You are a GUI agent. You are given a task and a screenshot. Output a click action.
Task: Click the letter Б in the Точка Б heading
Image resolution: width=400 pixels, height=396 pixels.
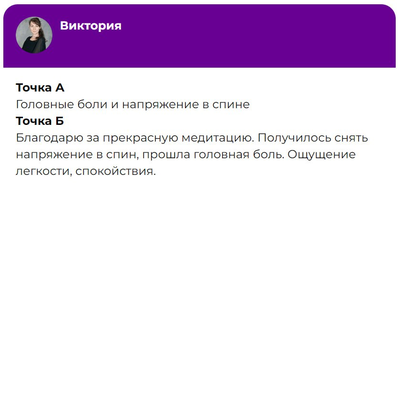pyautogui.click(x=59, y=121)
